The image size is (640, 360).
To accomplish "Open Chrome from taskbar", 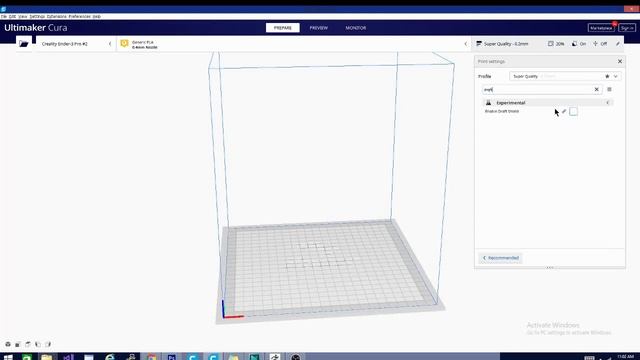I will coord(151,357).
